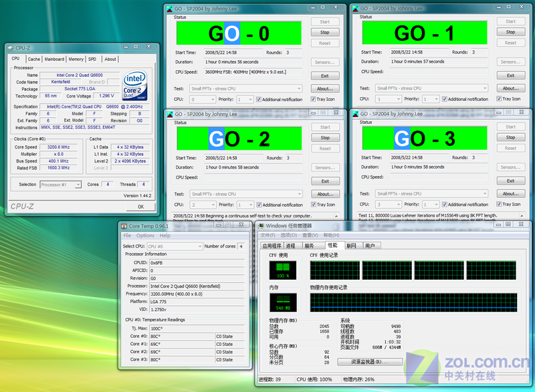This screenshot has width=535, height=392.
Task: Click Duration field in GO-1 window
Action: coord(439,62)
